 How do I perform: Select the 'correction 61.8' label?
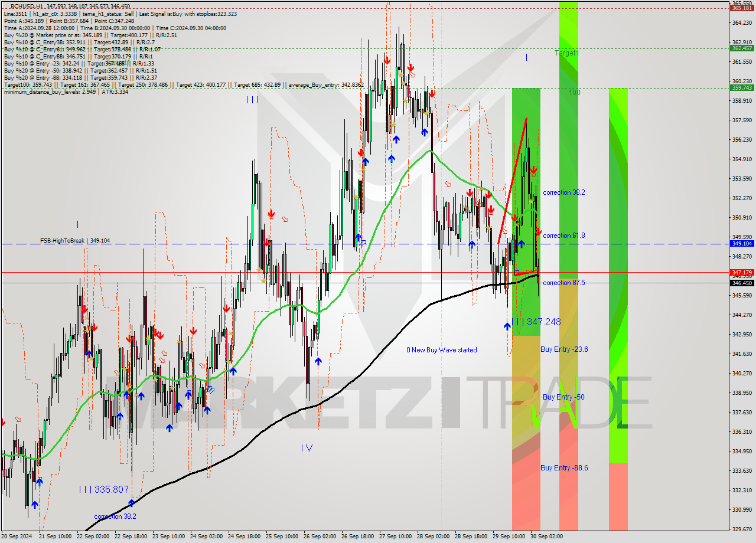click(x=564, y=235)
